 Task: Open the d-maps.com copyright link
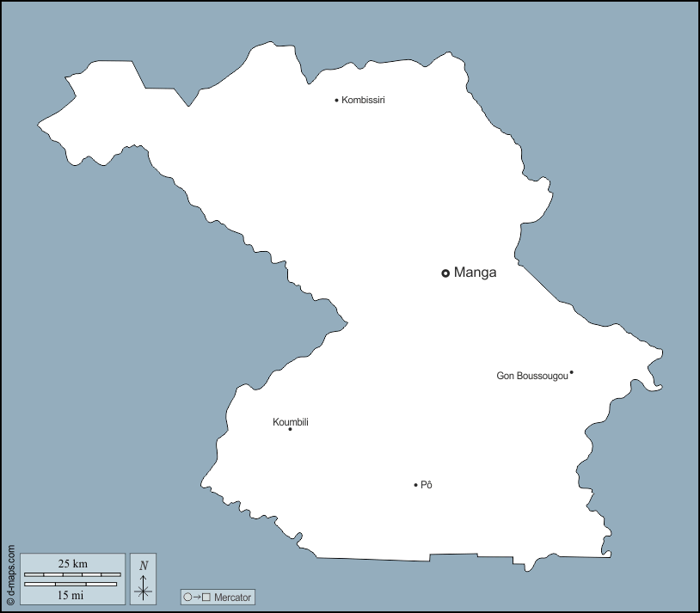pyautogui.click(x=10, y=574)
